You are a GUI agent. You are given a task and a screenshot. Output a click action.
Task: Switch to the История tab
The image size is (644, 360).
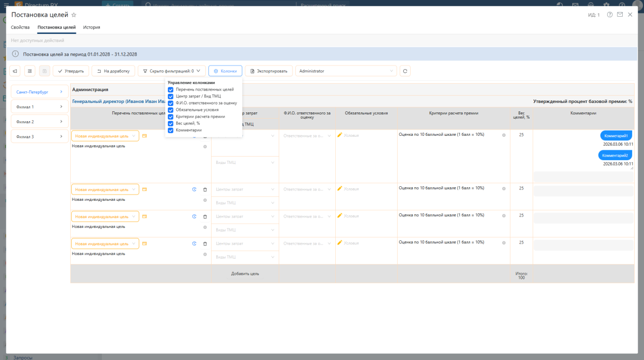[91, 27]
